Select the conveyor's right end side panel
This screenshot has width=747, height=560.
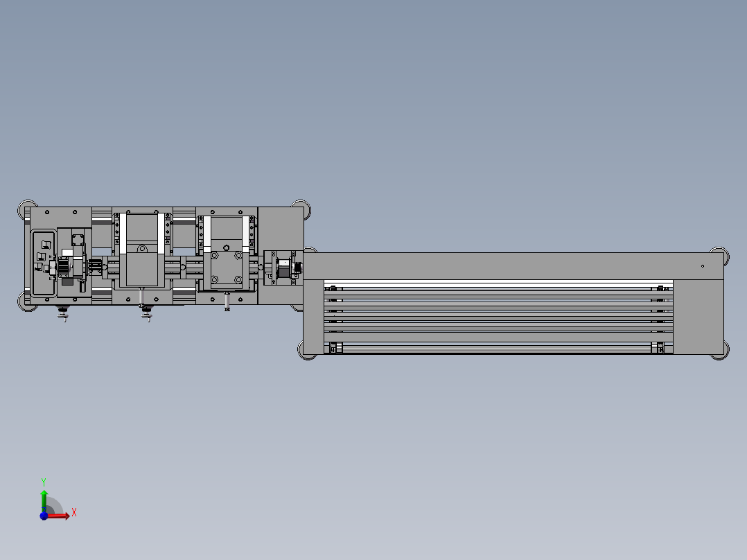698,317
